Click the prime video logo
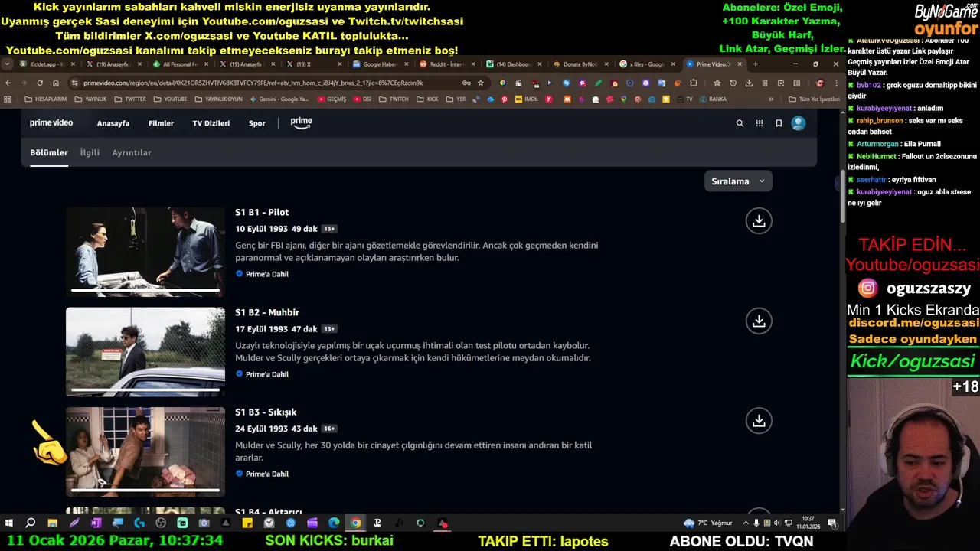The image size is (980, 551). 51,122
